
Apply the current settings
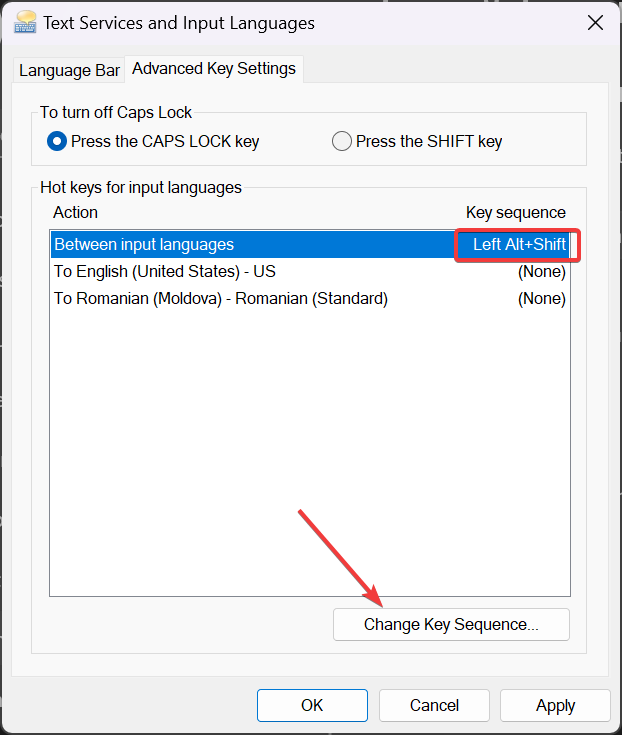coord(555,705)
